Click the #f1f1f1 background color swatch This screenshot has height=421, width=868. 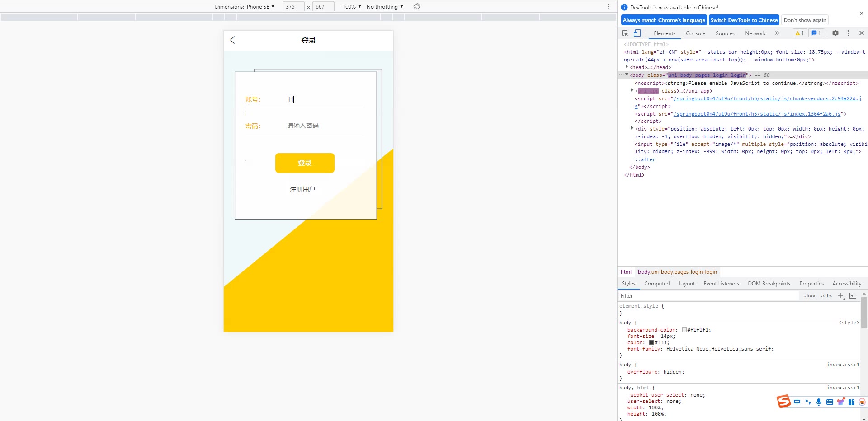(x=684, y=330)
